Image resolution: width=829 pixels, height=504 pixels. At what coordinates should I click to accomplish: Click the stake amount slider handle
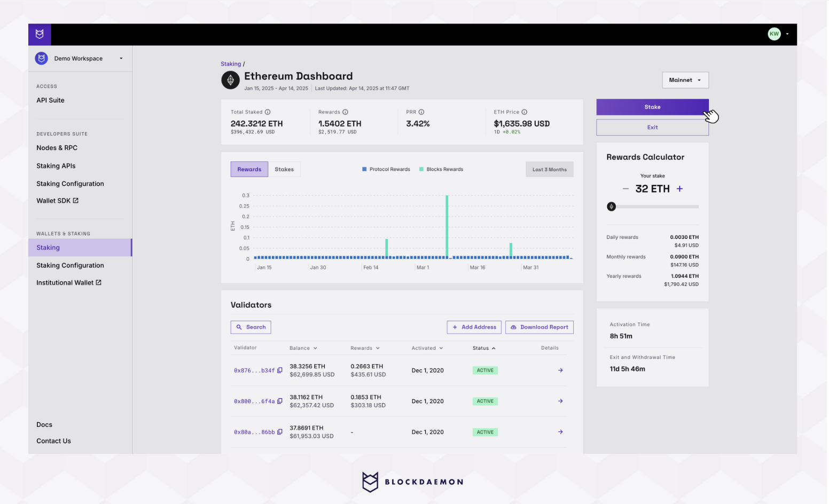coord(611,207)
